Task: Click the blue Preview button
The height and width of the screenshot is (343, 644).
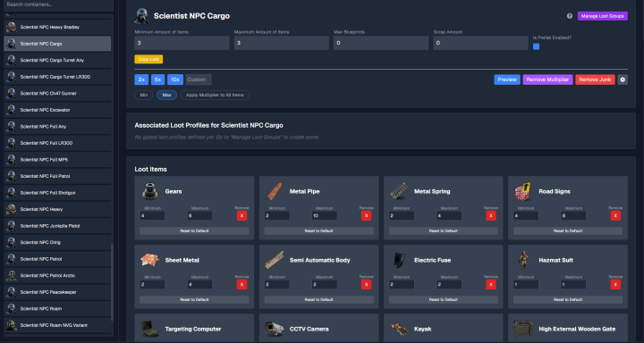Action: [x=507, y=79]
